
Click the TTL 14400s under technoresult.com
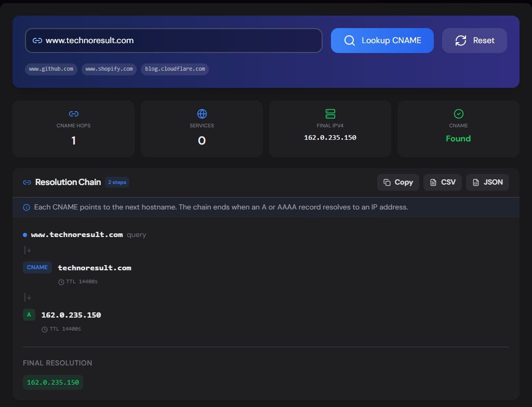click(x=82, y=282)
